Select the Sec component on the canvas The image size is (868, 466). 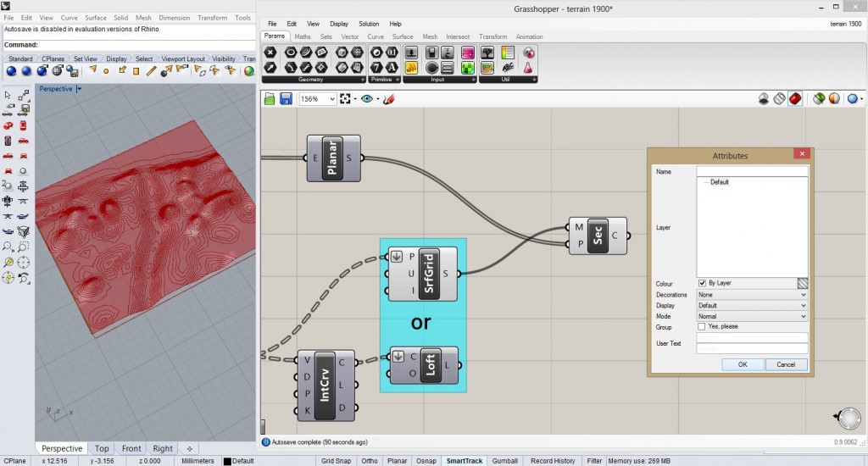(x=598, y=235)
